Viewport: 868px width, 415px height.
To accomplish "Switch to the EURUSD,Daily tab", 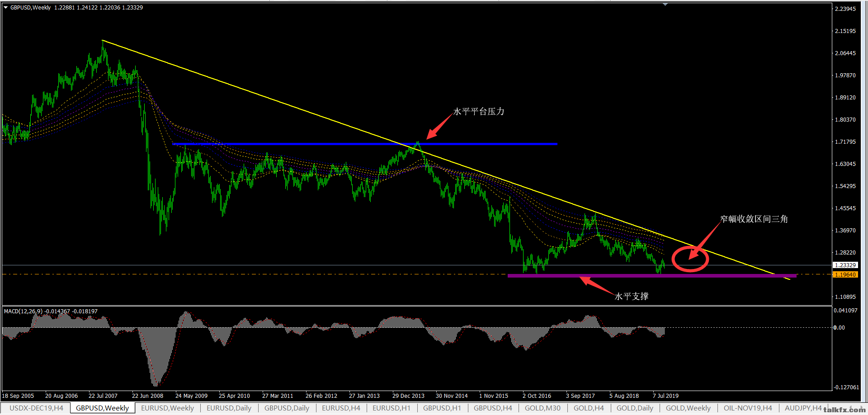I will coord(229,408).
